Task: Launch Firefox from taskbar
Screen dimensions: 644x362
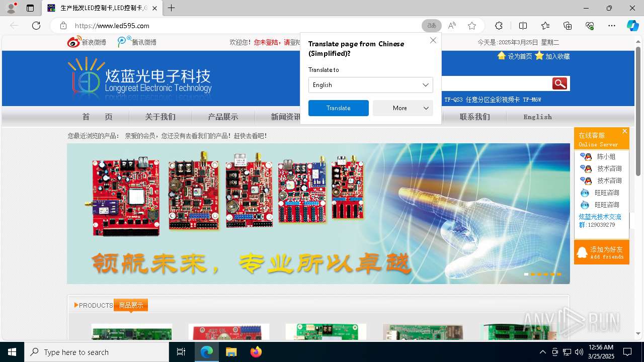Action: pyautogui.click(x=256, y=352)
